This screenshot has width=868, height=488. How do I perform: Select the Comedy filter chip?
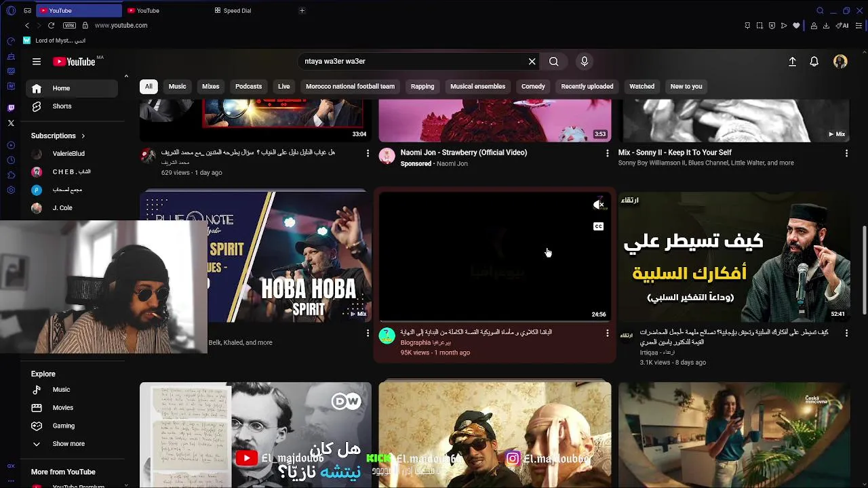click(x=533, y=86)
